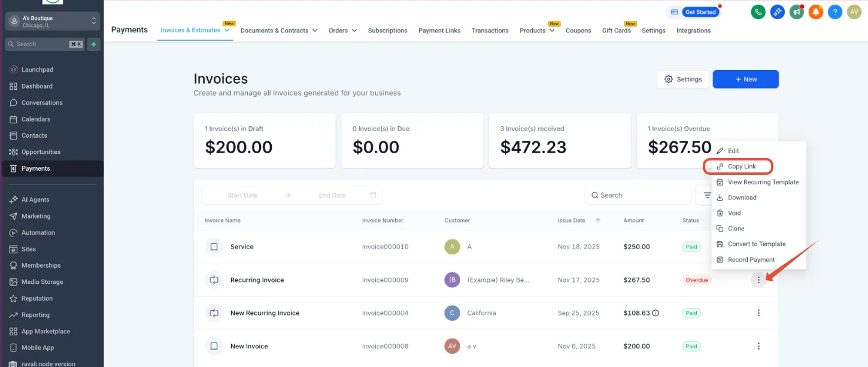Click the Settings gear button near New
Viewport: 868px width, 367px height.
(683, 79)
